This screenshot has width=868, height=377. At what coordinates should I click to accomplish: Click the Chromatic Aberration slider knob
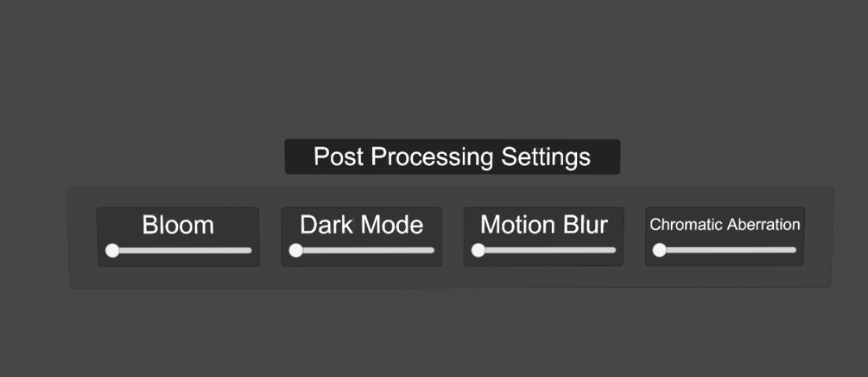click(660, 251)
